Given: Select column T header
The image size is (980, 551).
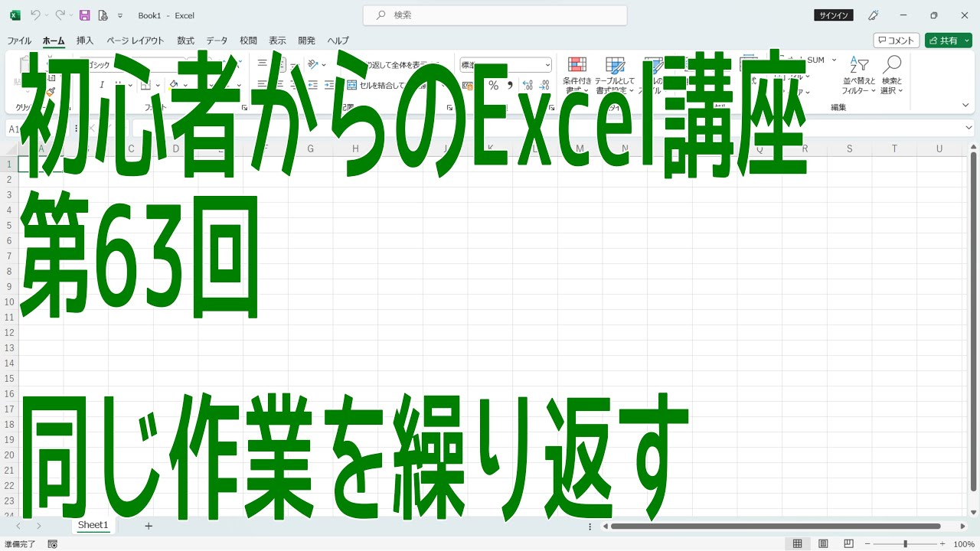Looking at the screenshot, I should 894,149.
